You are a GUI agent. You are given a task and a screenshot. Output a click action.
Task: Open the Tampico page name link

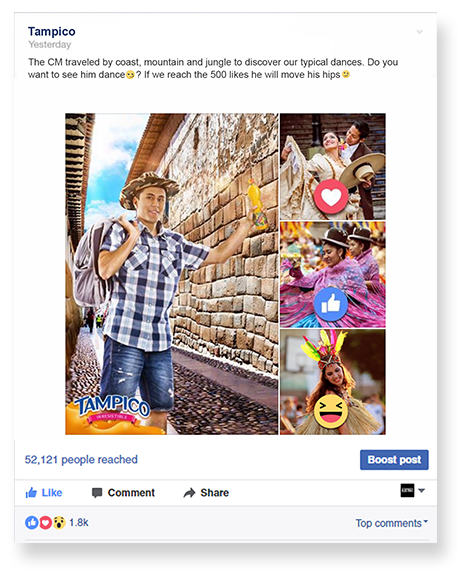[52, 31]
